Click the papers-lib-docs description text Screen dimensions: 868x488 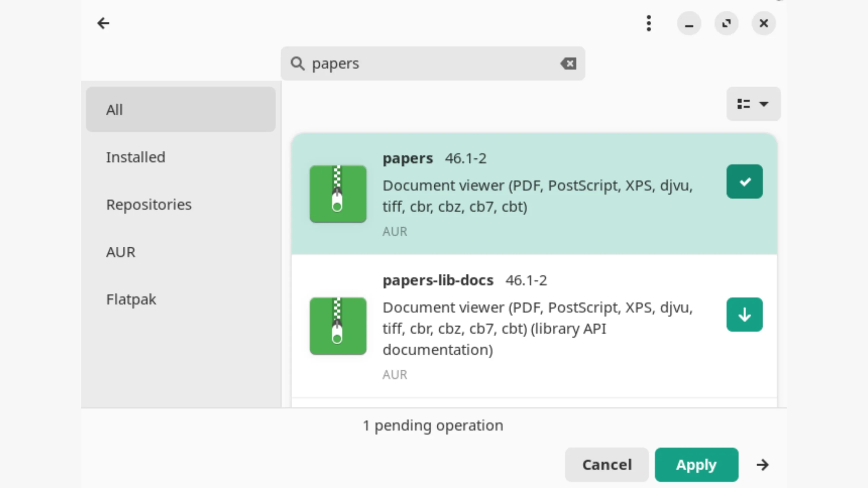538,328
